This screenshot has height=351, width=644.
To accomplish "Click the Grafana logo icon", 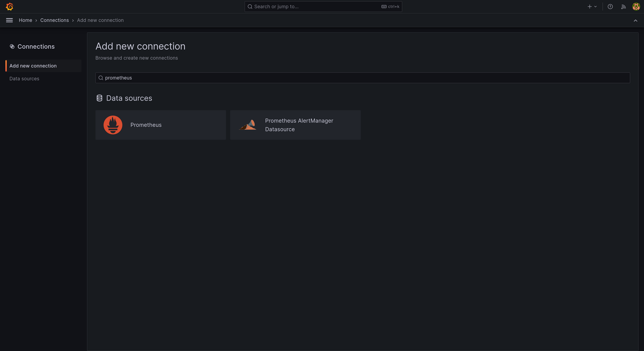I will (9, 6).
